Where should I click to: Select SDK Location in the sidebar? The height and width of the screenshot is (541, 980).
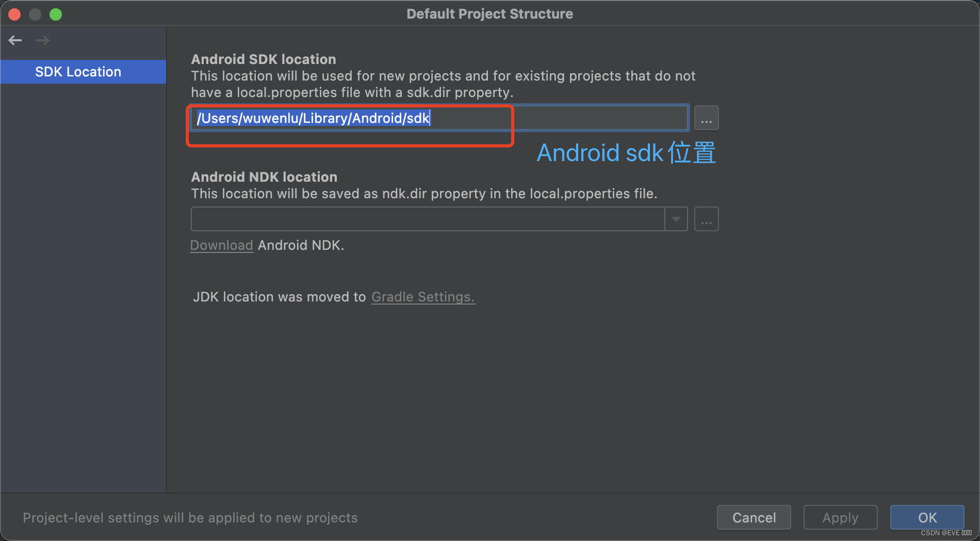[x=77, y=71]
